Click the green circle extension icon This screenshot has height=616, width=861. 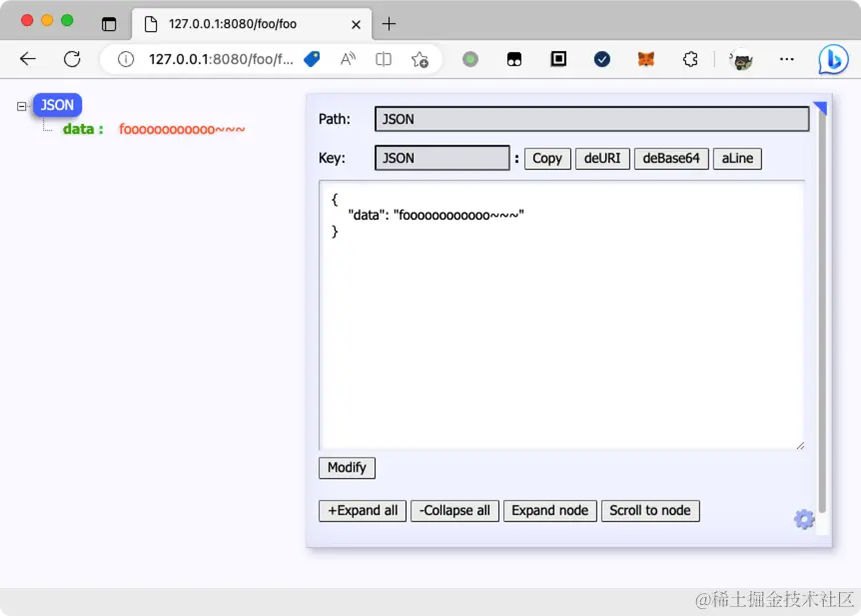click(x=470, y=59)
